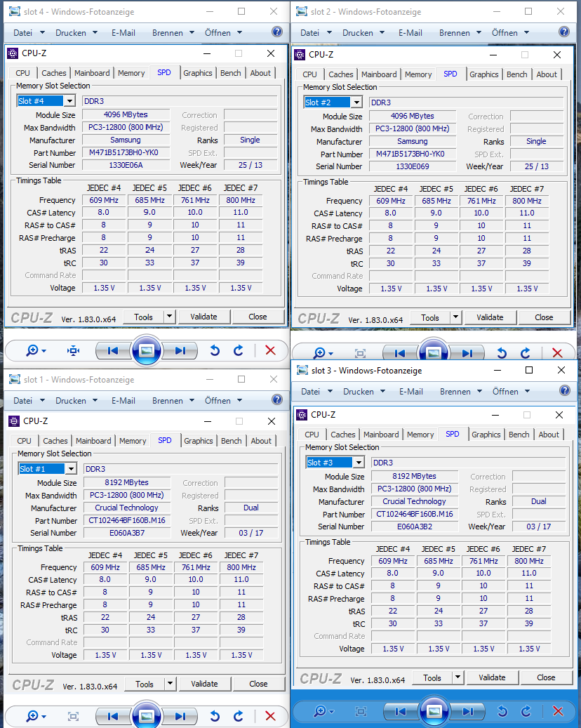Switch to Caches tab in slot 1 CPU-Z
The width and height of the screenshot is (581, 728).
point(55,441)
